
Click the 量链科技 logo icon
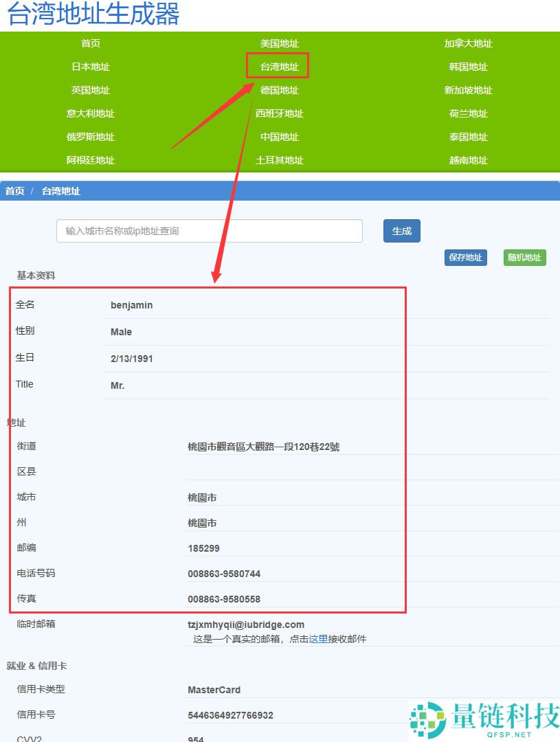pos(425,716)
